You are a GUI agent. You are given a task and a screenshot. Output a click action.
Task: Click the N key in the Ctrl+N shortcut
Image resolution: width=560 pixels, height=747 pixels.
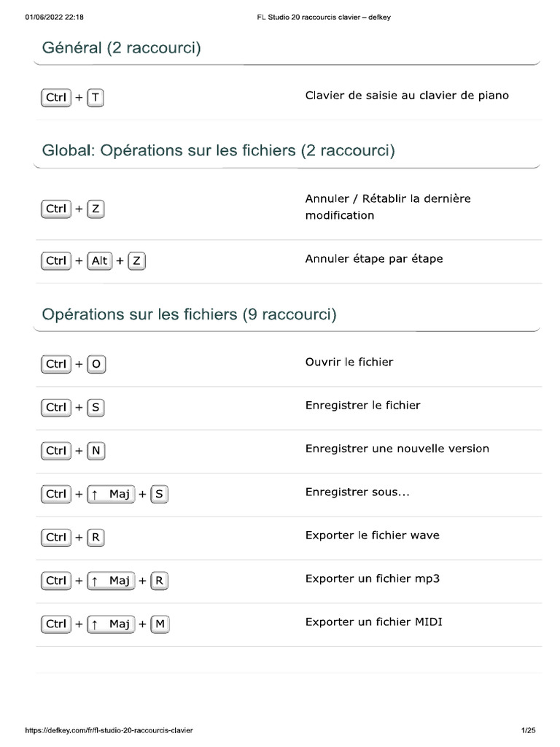[96, 451]
